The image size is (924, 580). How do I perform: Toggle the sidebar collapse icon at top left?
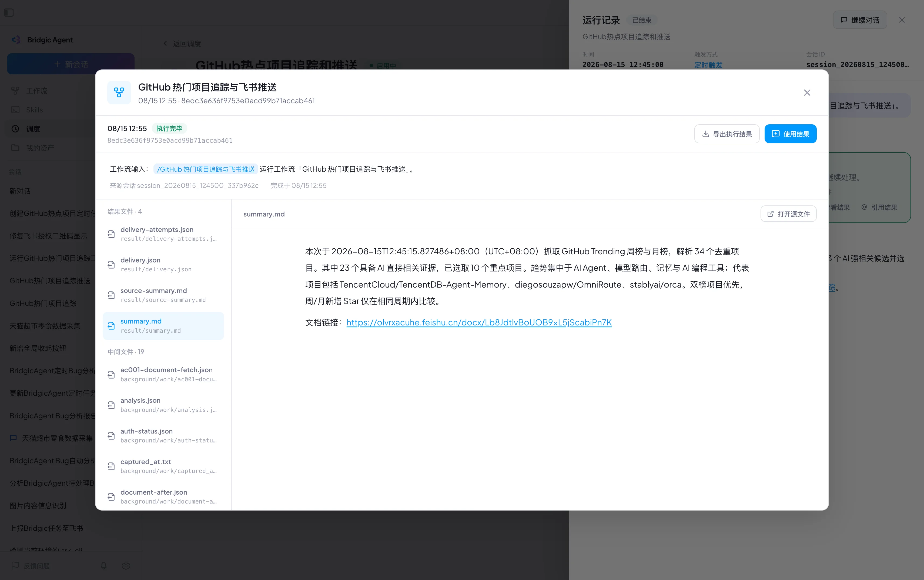click(x=9, y=13)
